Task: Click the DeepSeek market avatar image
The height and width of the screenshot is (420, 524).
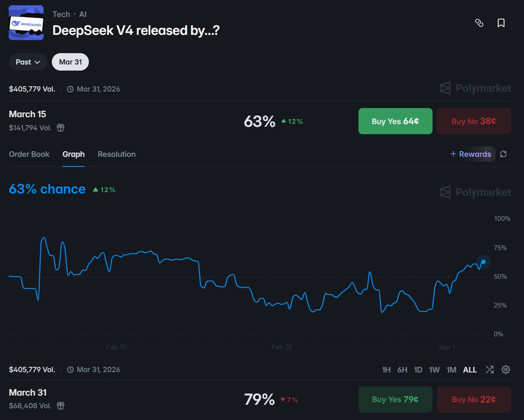Action: (x=26, y=23)
